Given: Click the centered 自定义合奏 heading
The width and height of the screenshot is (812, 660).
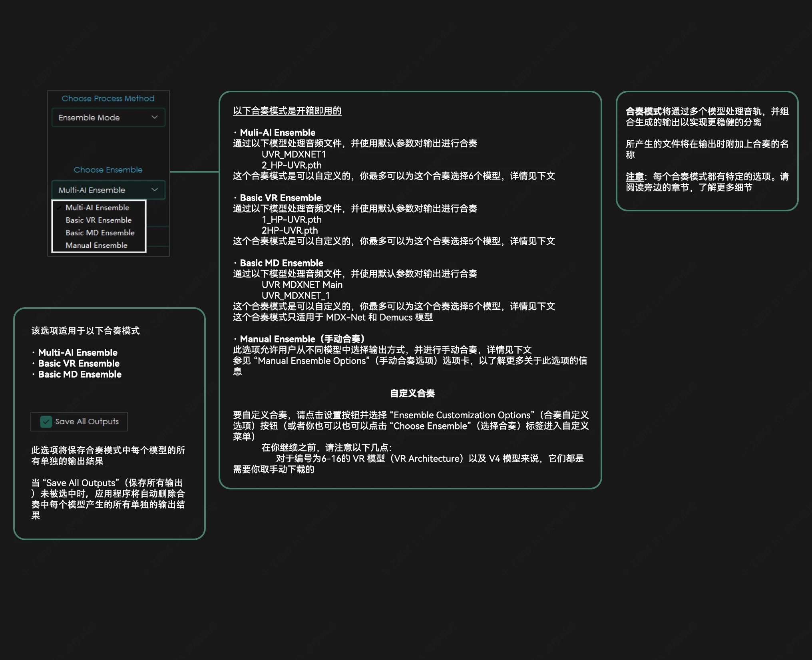Looking at the screenshot, I should pos(412,394).
